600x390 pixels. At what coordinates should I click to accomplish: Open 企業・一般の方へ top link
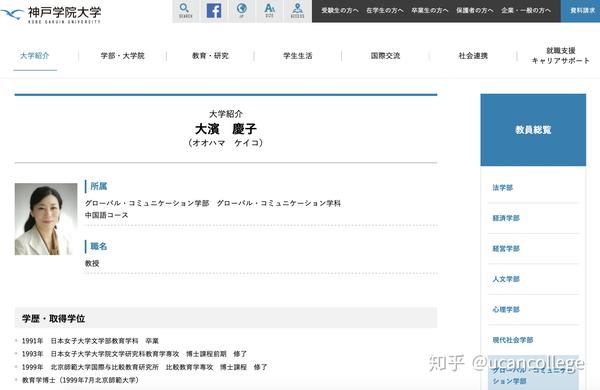[x=526, y=11]
